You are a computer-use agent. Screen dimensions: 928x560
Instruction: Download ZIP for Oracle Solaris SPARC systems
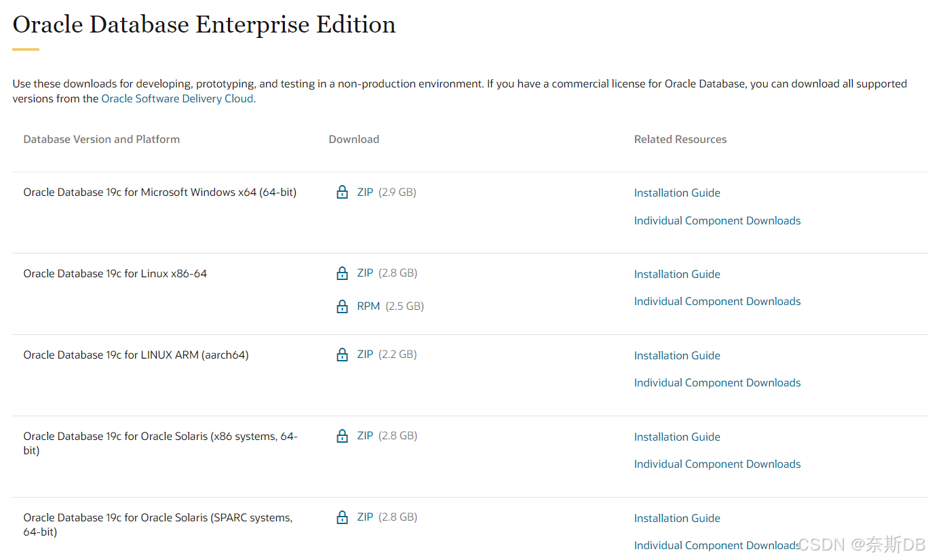pyautogui.click(x=365, y=517)
